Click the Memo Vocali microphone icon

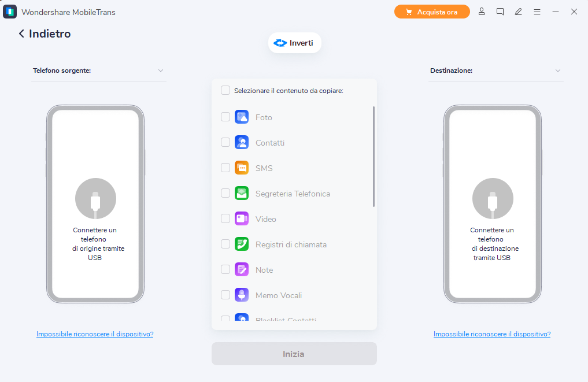click(241, 295)
